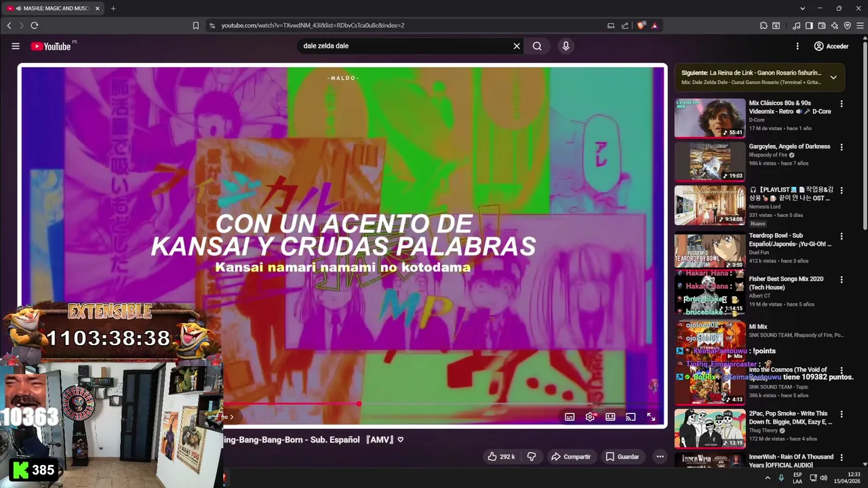Toggle theater mode in the player
This screenshot has height=488, width=868.
pos(610,417)
